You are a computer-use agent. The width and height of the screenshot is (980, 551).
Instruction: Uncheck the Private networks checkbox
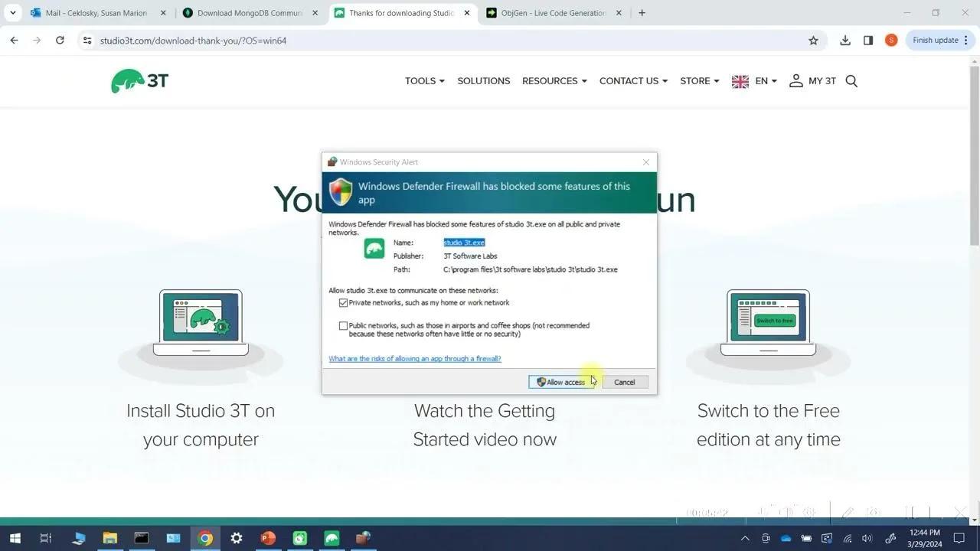(343, 303)
